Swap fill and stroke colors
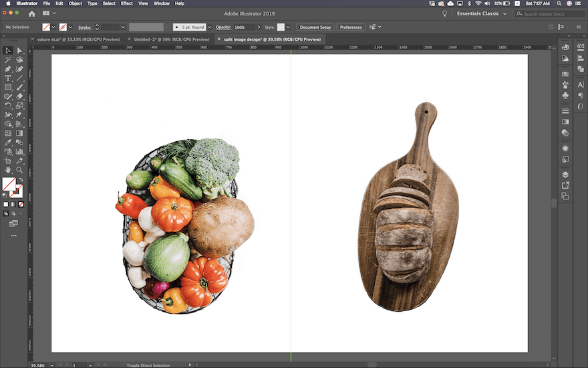 pyautogui.click(x=21, y=179)
